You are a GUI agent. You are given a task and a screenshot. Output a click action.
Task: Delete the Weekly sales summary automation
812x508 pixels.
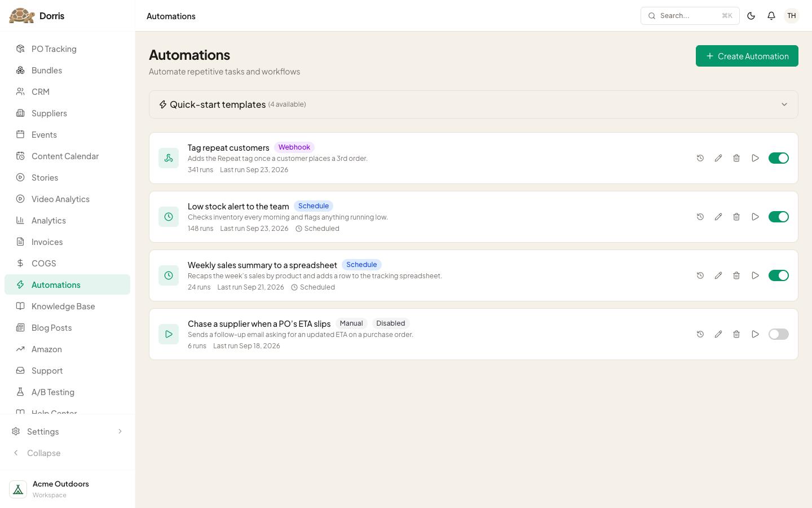point(736,275)
